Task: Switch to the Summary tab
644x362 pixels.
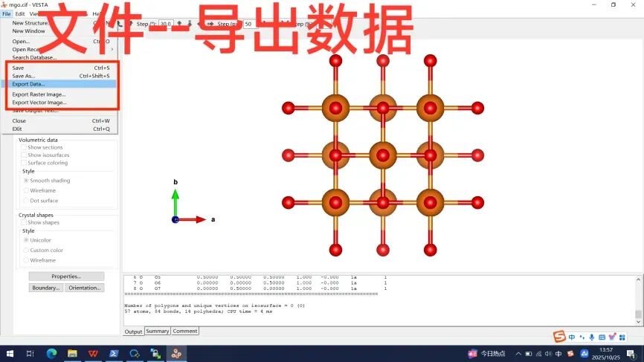Action: [158, 331]
